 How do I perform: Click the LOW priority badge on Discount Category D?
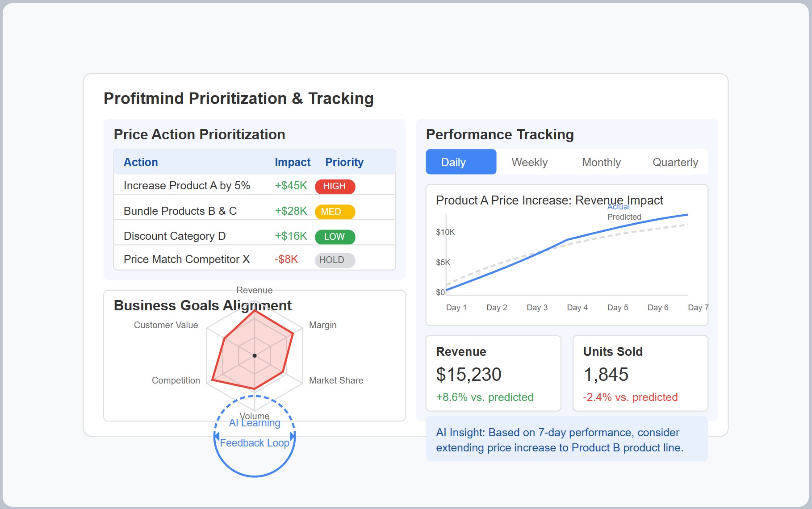335,237
